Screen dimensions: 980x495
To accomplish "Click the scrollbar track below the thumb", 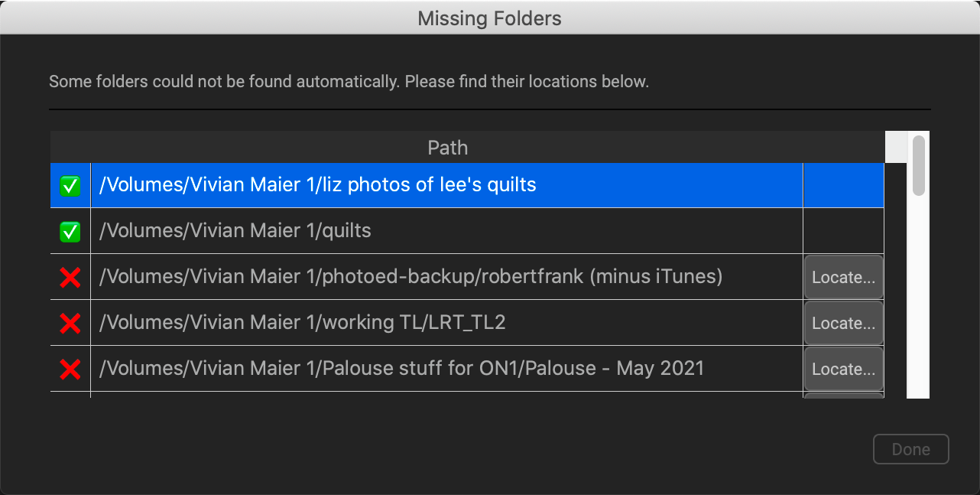I will coord(918,306).
